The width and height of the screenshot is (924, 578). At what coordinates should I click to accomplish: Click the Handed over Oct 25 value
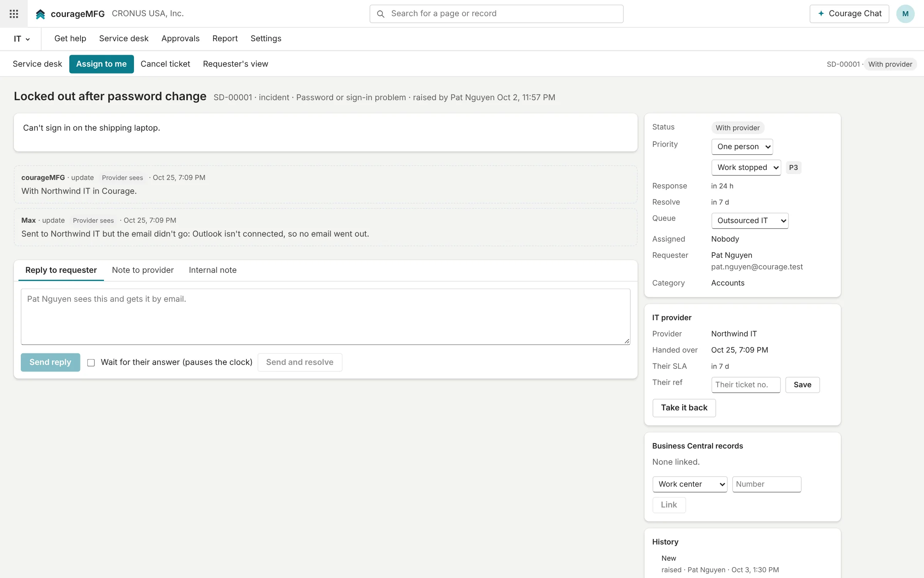tap(739, 350)
